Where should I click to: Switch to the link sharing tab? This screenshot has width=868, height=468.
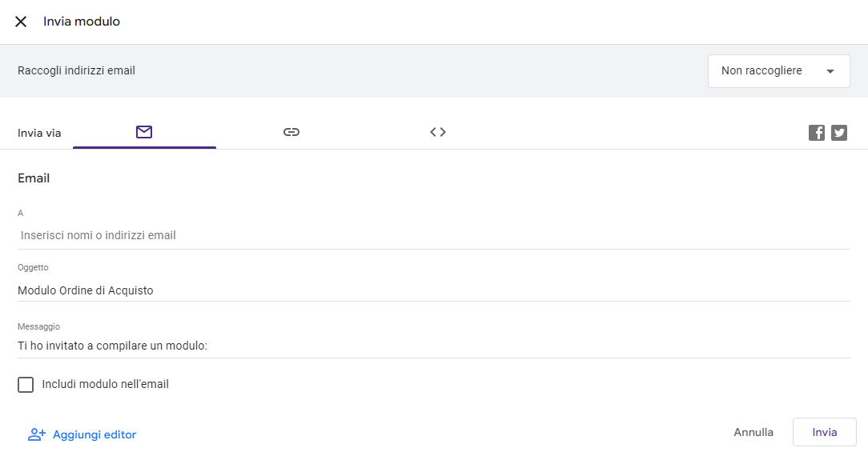click(x=291, y=132)
